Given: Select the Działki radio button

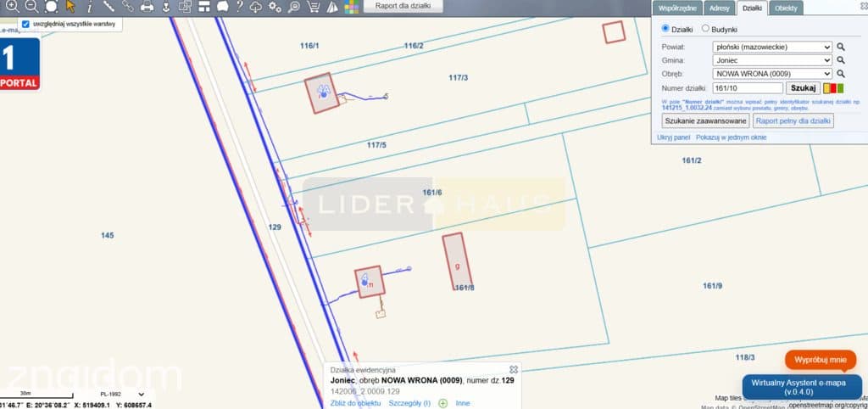Looking at the screenshot, I should (665, 28).
